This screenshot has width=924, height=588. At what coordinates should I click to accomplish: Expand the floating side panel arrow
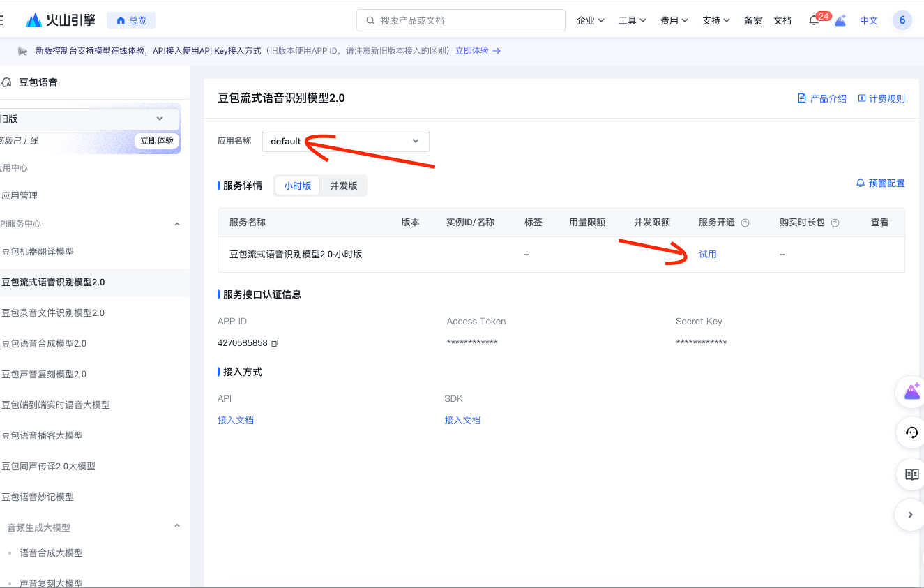click(911, 515)
